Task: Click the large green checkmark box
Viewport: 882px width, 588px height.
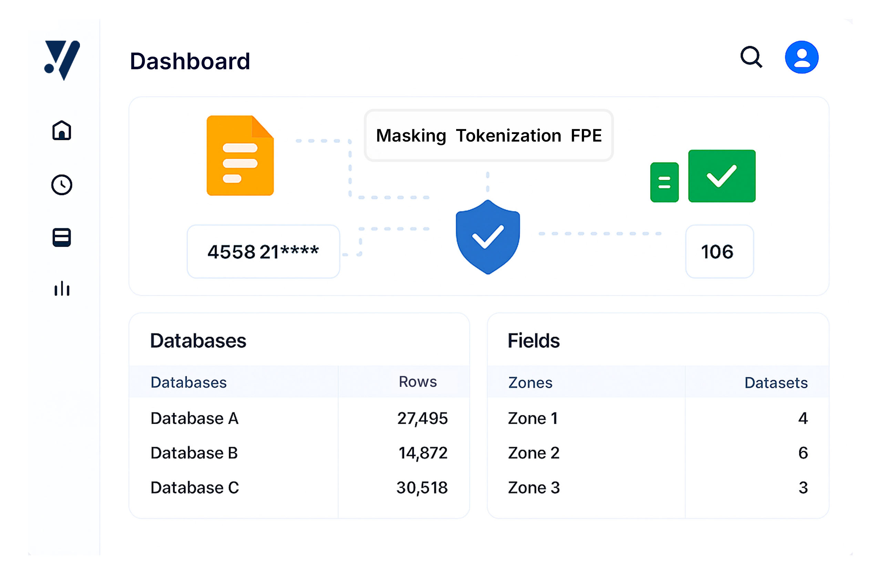Action: pos(721,176)
